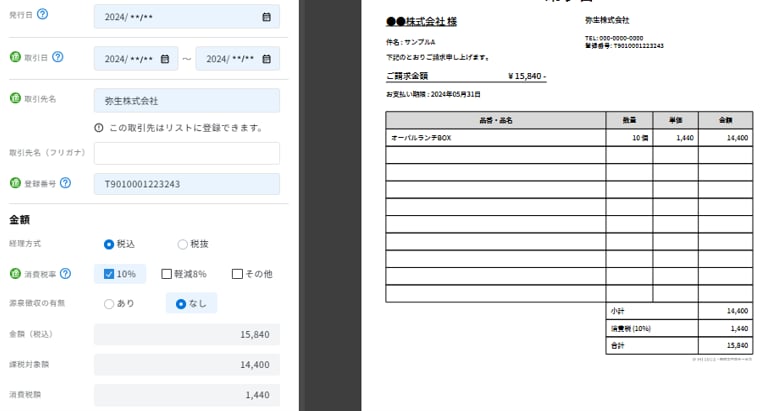Click the help icon next to 登録番号
This screenshot has width=762, height=411.
[x=65, y=183]
